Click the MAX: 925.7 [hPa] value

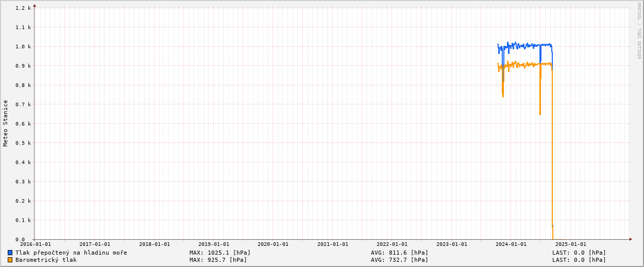click(218, 260)
